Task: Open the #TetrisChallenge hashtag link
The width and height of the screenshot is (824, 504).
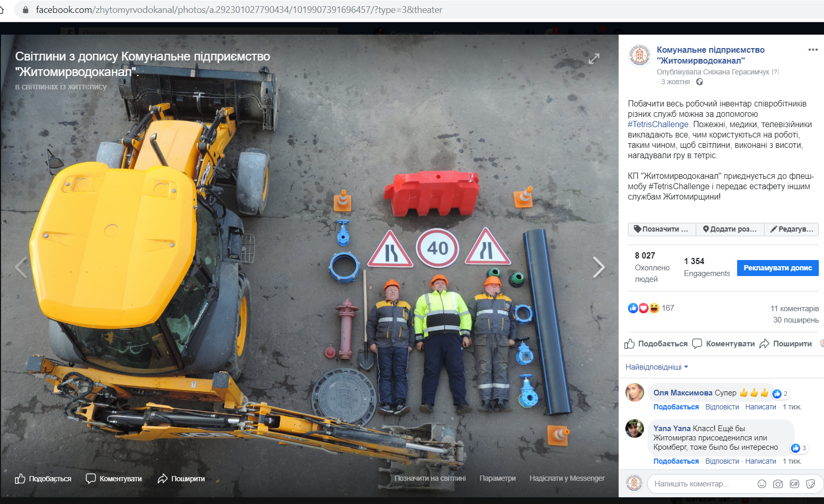Action: pyautogui.click(x=658, y=125)
